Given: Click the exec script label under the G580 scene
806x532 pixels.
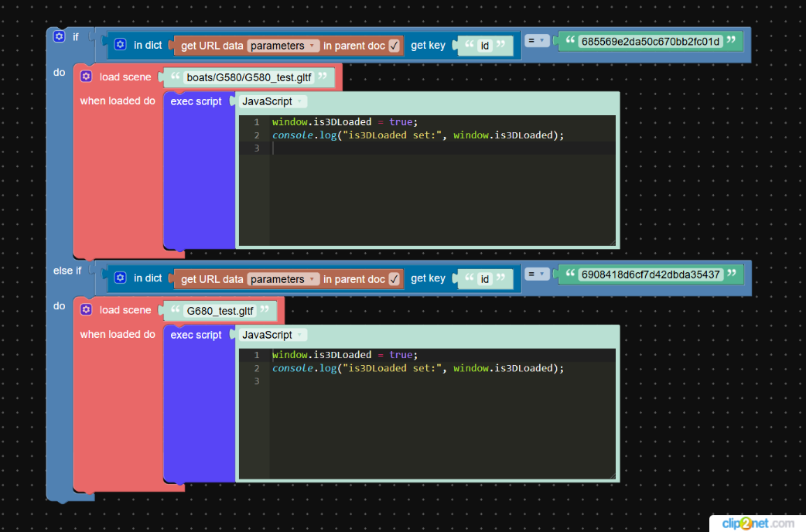Looking at the screenshot, I should [196, 101].
